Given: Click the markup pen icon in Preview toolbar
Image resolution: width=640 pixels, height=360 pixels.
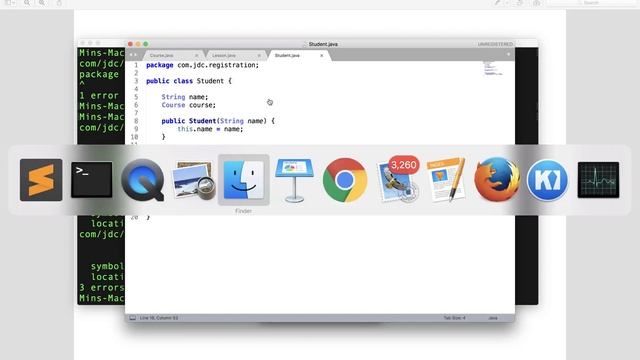Looking at the screenshot, I should pos(497,3).
